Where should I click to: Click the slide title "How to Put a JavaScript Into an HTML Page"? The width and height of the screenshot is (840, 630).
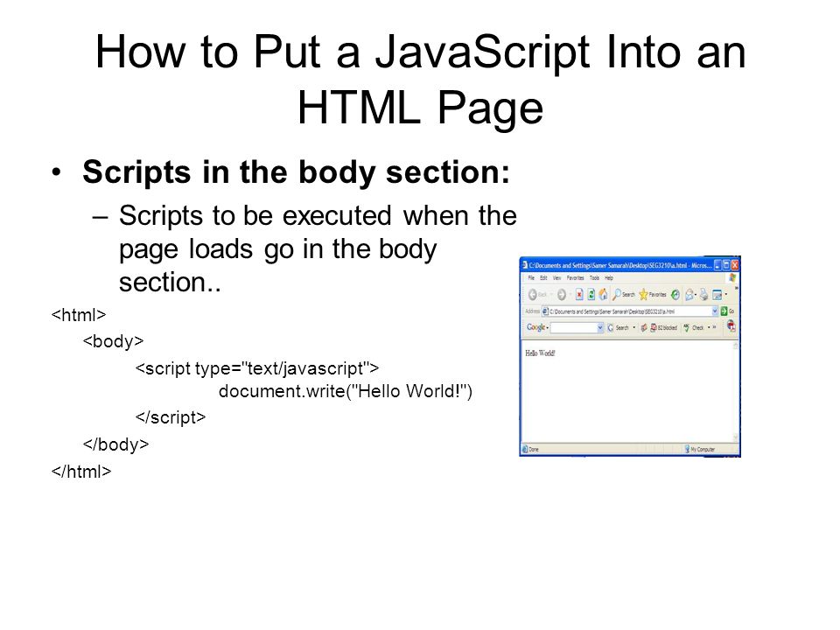pyautogui.click(x=421, y=80)
